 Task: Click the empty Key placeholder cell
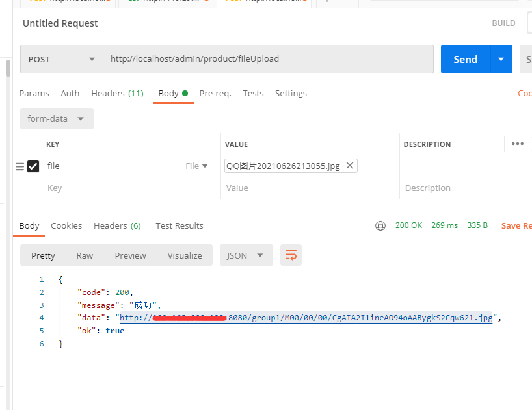(x=131, y=188)
